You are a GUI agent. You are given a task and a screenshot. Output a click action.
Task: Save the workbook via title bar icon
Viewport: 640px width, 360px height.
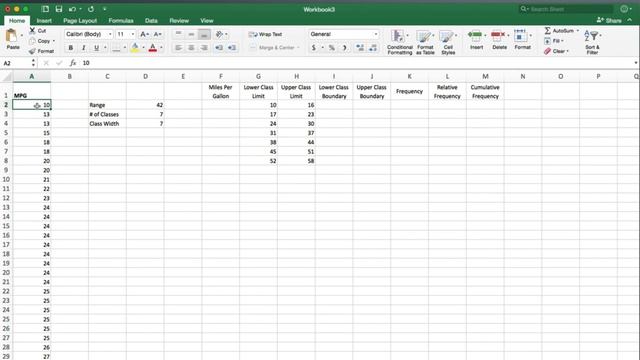(59, 9)
